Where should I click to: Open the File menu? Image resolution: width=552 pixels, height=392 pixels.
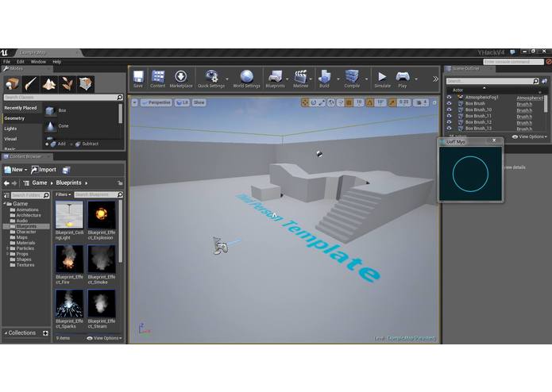pyautogui.click(x=6, y=62)
